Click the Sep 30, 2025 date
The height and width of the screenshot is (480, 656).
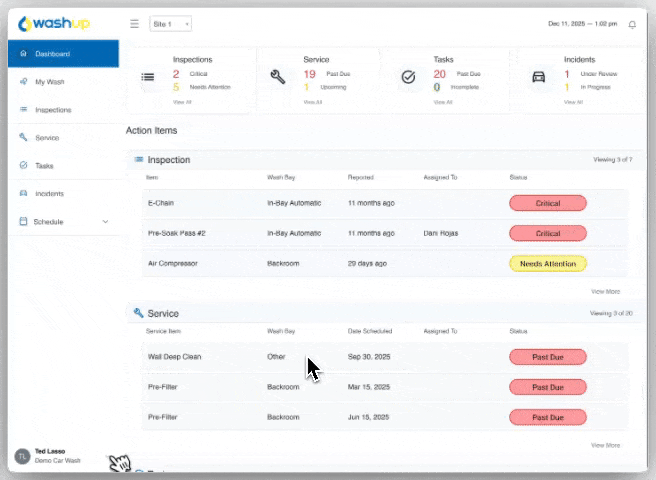tap(369, 357)
